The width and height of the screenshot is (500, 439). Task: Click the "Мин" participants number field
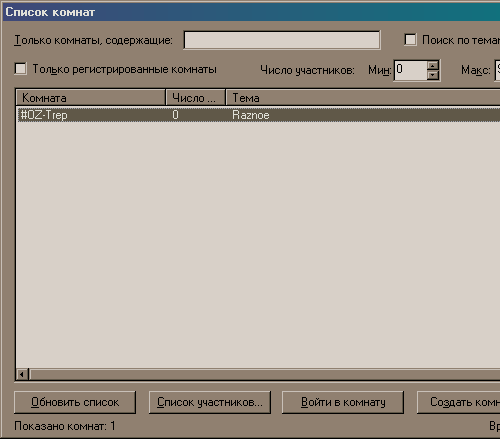(x=411, y=70)
